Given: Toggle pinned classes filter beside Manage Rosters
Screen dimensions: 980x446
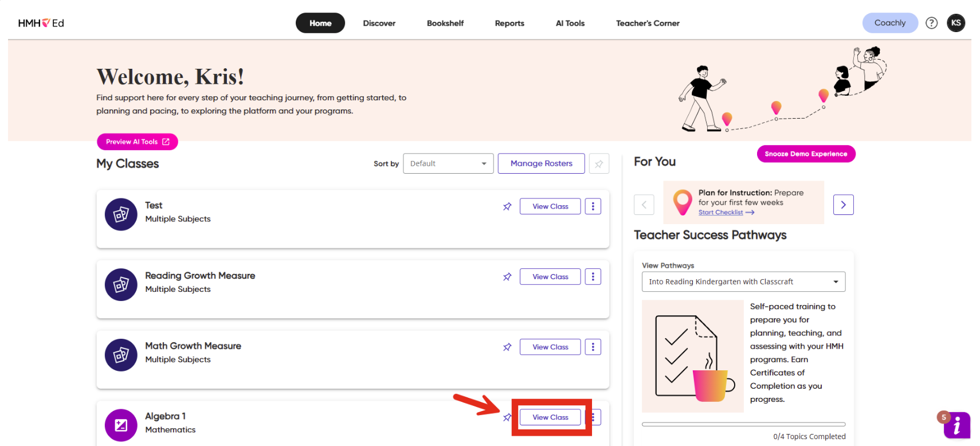Looking at the screenshot, I should click(x=599, y=164).
